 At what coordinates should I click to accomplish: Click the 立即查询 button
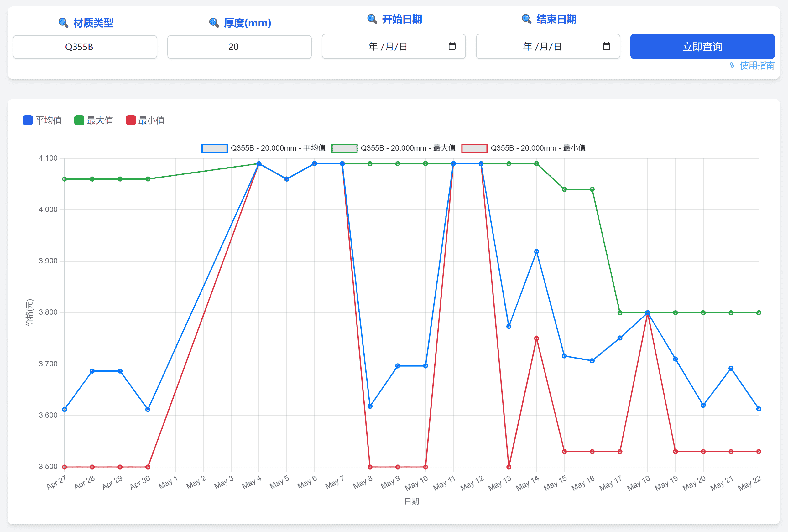[702, 46]
